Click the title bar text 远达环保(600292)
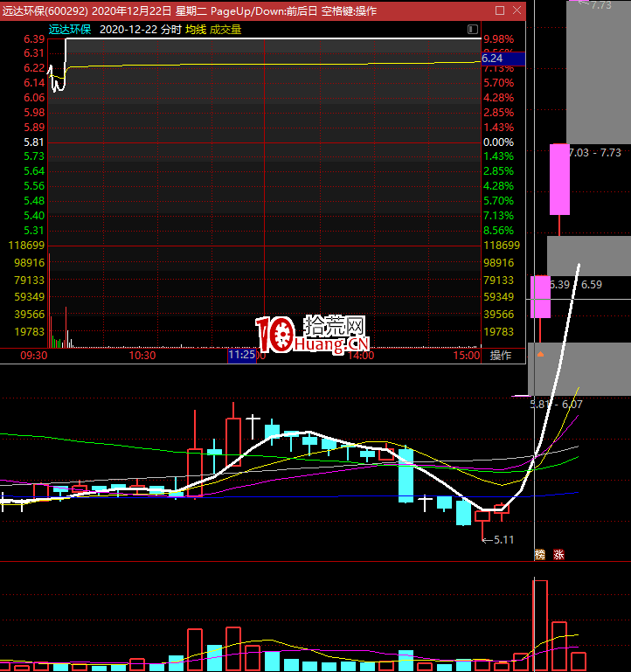 pos(45,10)
